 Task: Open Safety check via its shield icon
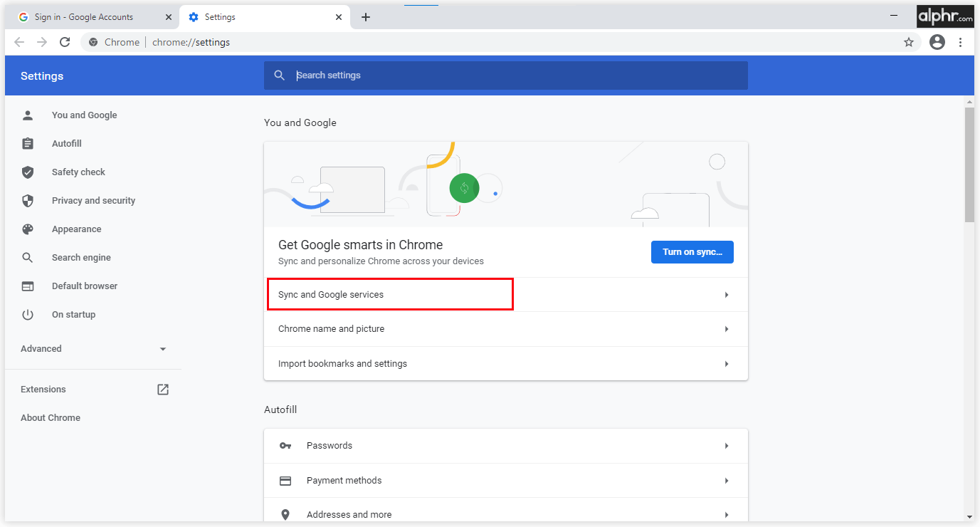27,172
